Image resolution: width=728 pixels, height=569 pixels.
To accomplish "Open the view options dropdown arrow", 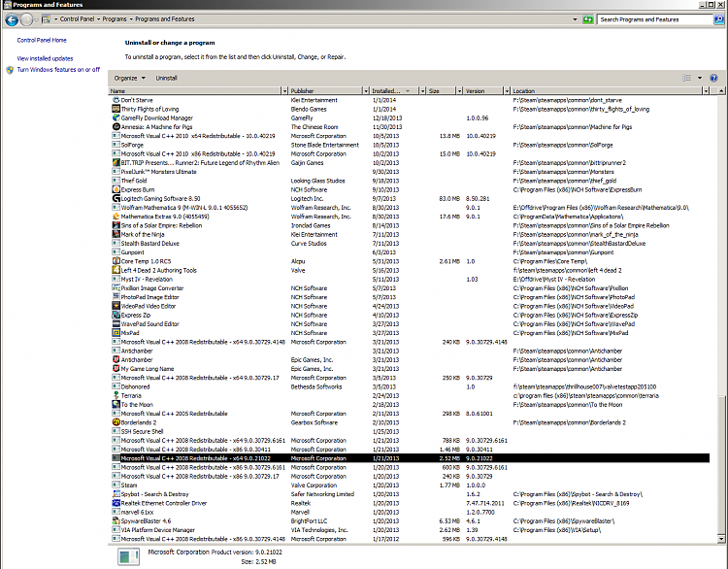I will pyautogui.click(x=700, y=78).
